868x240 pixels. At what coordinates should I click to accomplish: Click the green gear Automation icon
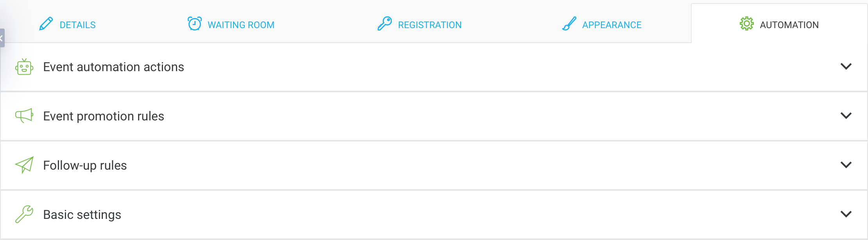pos(746,24)
